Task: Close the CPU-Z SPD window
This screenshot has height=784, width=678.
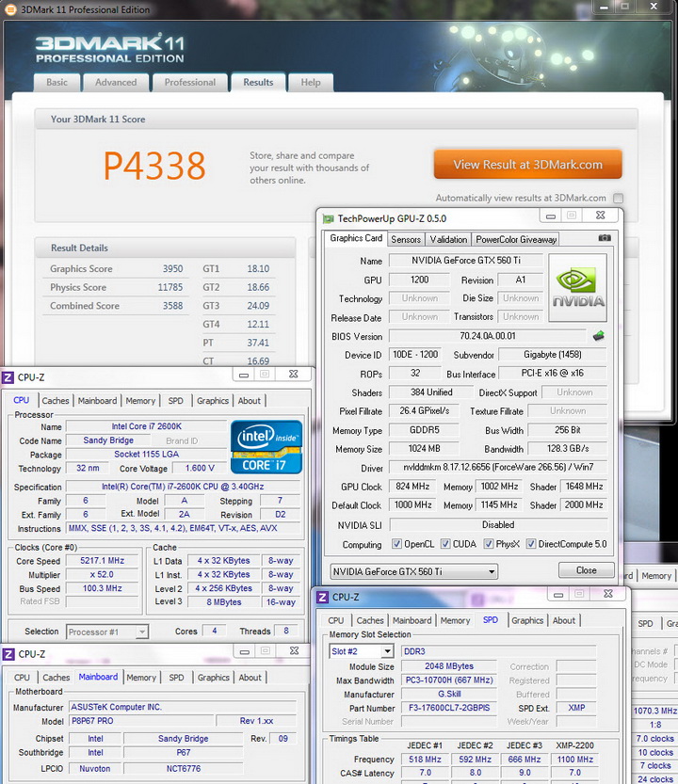Action: 607,594
